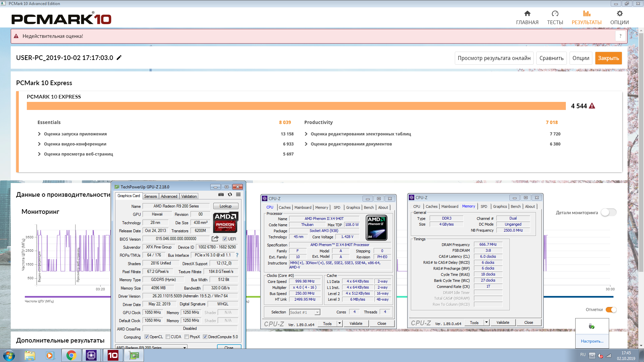Toggle DirectCompute 5.0 checkbox
The image size is (644, 362).
click(x=205, y=337)
